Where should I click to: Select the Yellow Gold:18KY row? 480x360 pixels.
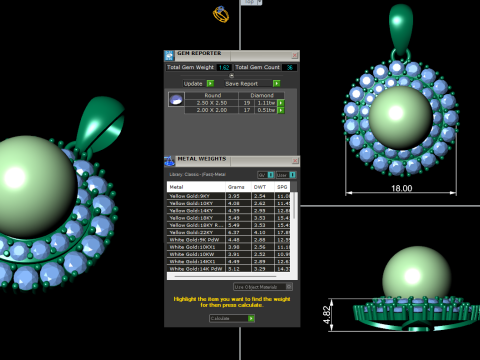(x=229, y=218)
